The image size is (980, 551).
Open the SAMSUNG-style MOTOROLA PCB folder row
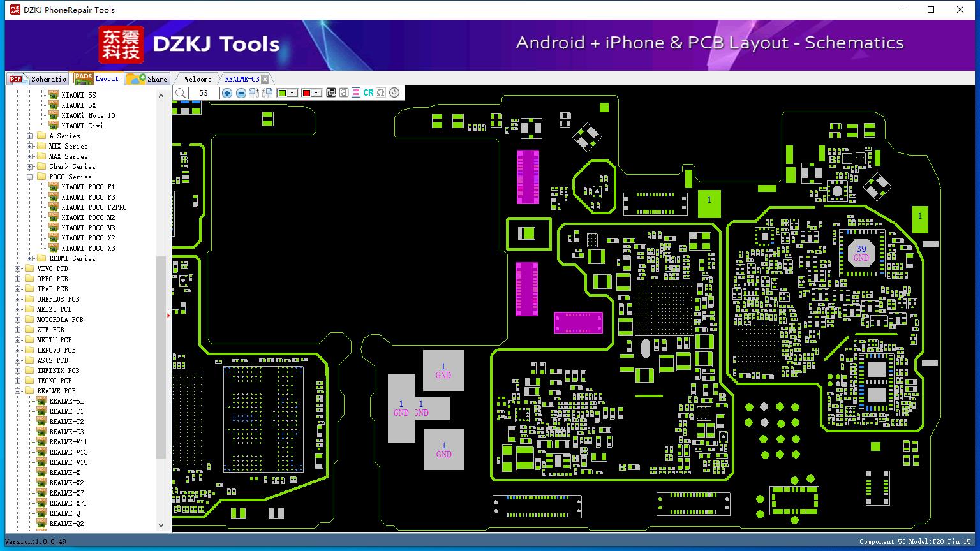tap(60, 320)
